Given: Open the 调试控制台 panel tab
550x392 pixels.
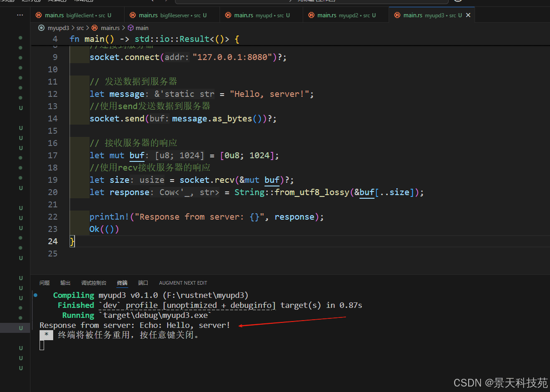Looking at the screenshot, I should (94, 283).
